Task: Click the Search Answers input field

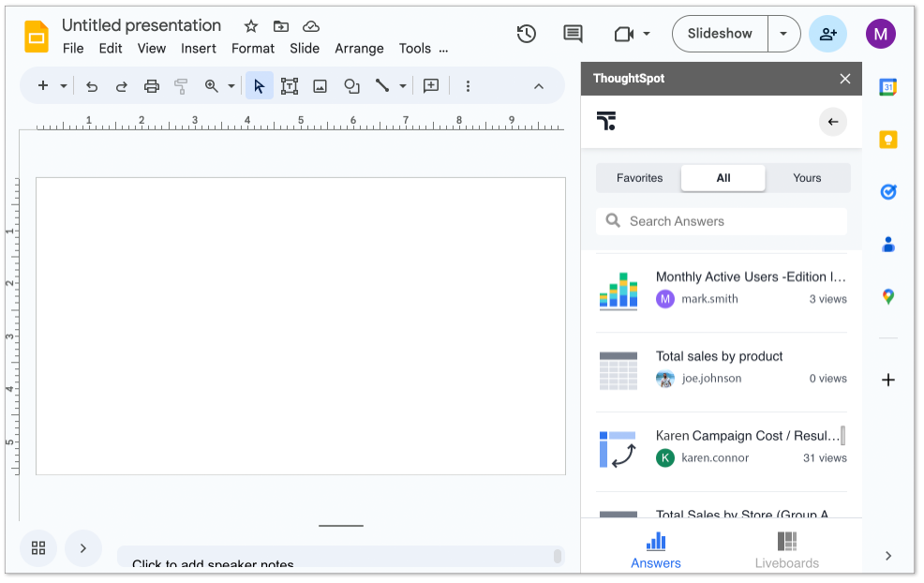Action: 721,220
